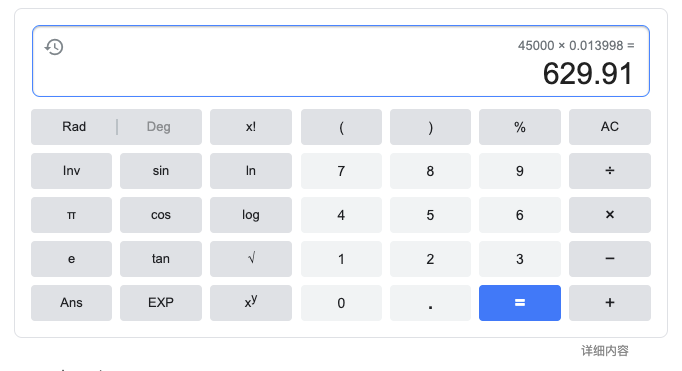Screen dimensions: 682x371
Task: Insert the pi constant
Action: coord(71,215)
